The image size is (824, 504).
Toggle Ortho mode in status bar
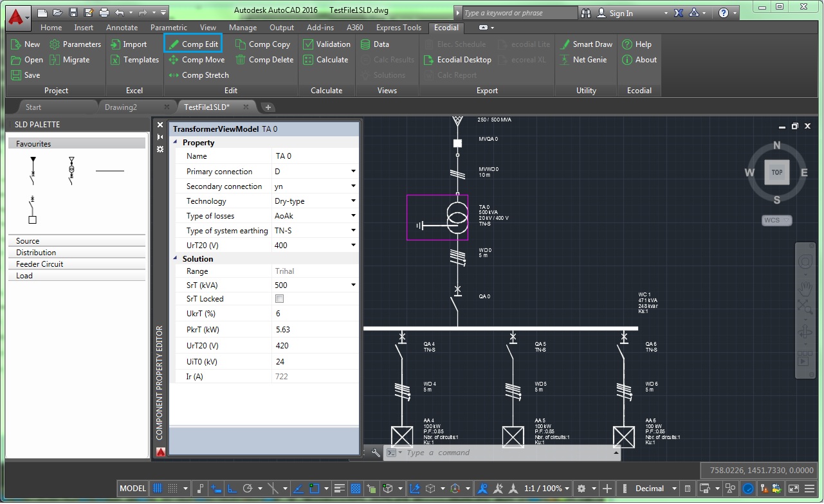[232, 489]
